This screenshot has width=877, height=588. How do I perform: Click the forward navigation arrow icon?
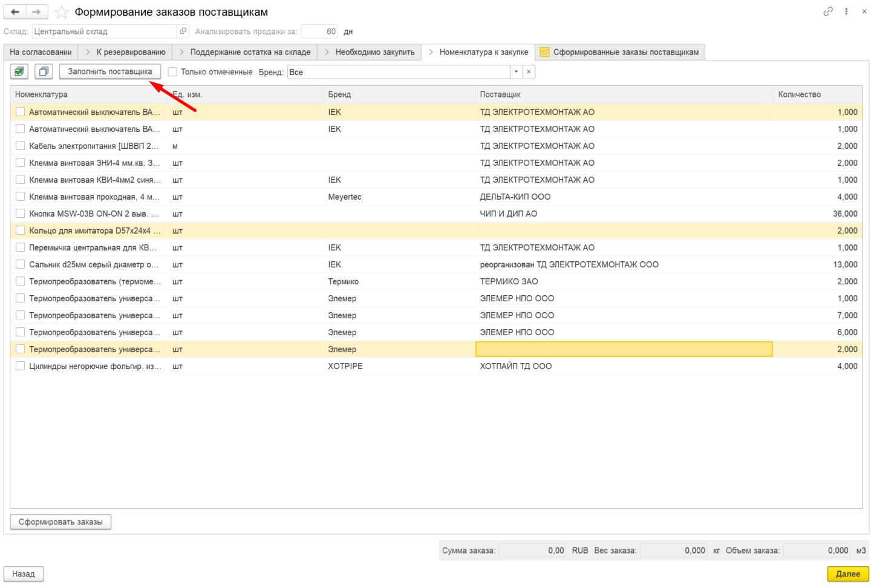37,11
